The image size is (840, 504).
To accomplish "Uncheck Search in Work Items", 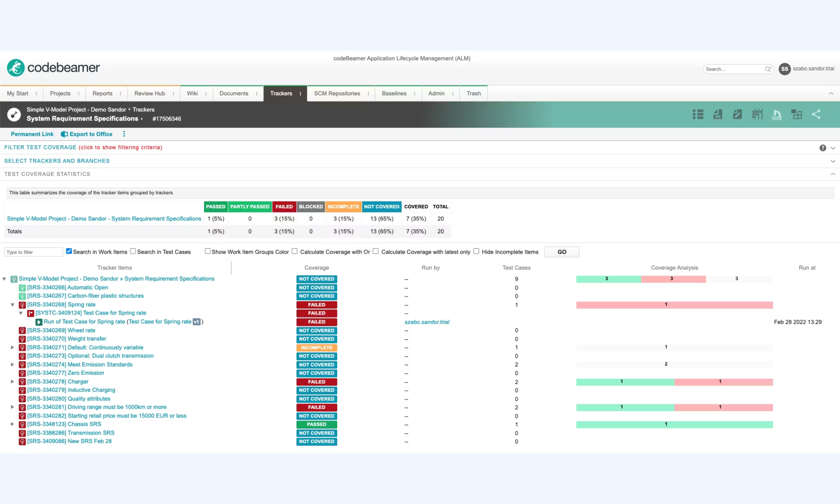I will pyautogui.click(x=69, y=251).
